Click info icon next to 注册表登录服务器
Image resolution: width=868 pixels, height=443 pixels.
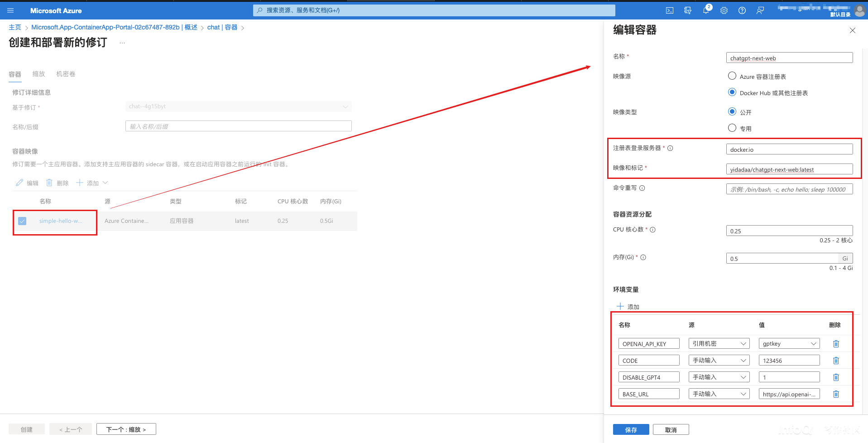pos(670,148)
